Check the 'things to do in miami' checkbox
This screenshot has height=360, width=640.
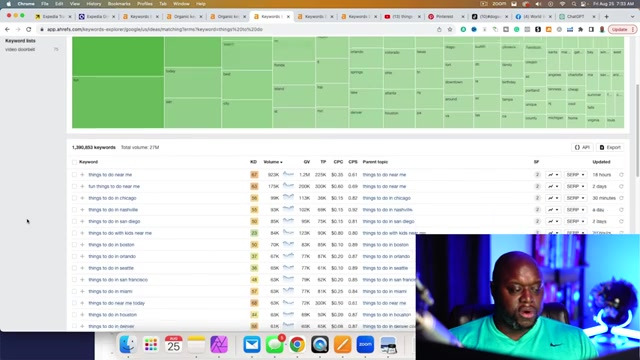[74, 291]
